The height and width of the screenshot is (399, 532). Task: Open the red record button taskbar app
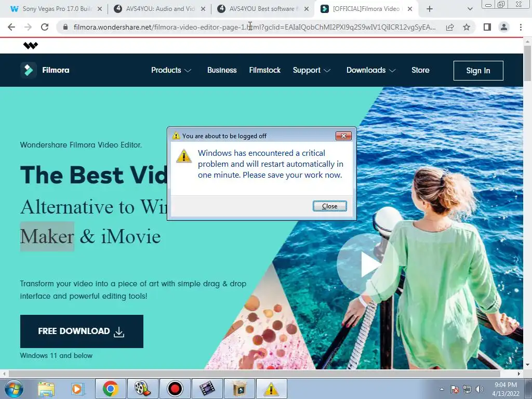coord(175,389)
